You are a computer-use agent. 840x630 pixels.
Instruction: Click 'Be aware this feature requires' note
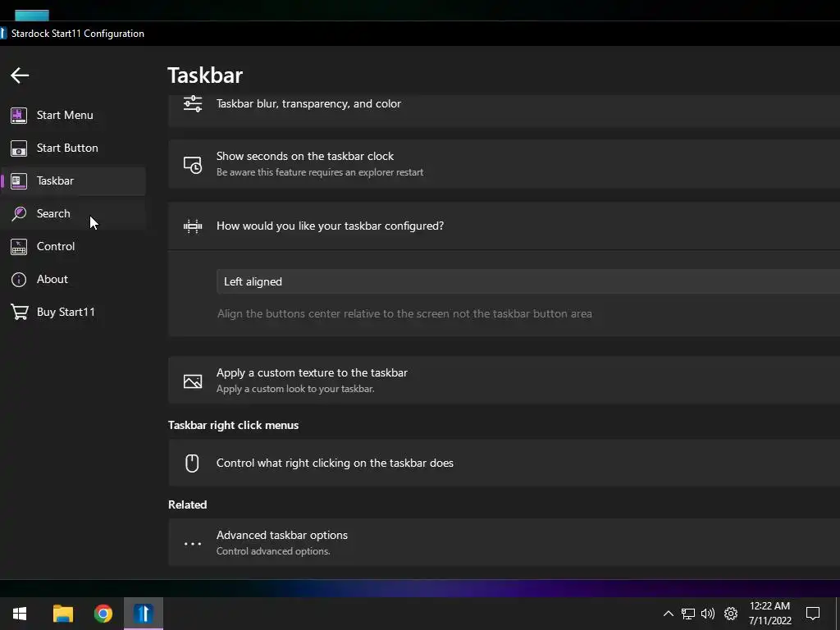[x=320, y=172]
